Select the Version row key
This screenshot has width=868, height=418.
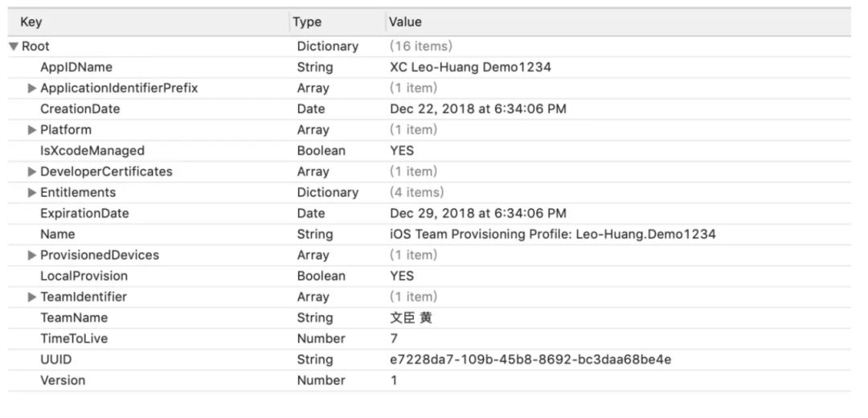pyautogui.click(x=63, y=381)
